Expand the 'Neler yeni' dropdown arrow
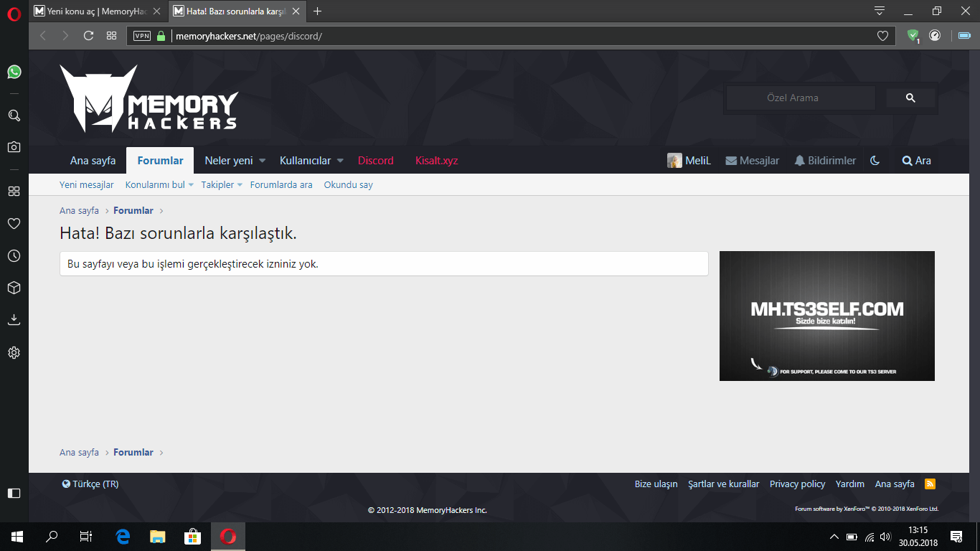Screen dimensions: 980x551 point(263,161)
